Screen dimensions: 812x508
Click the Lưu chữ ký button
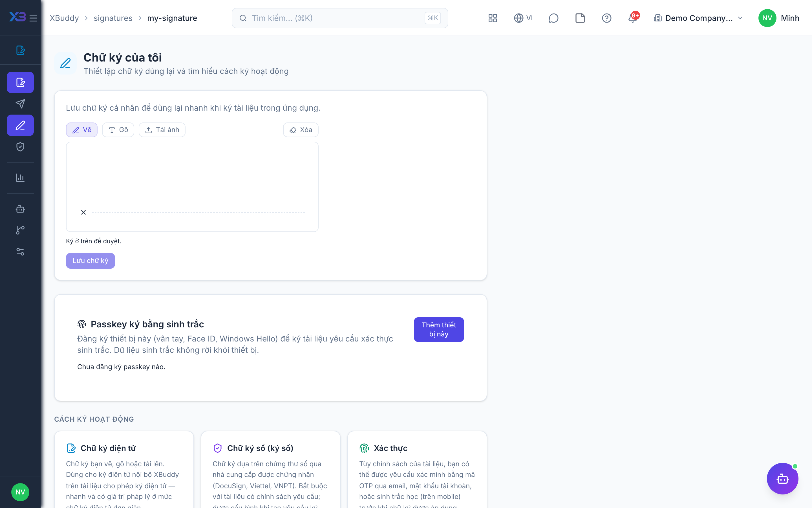click(90, 260)
